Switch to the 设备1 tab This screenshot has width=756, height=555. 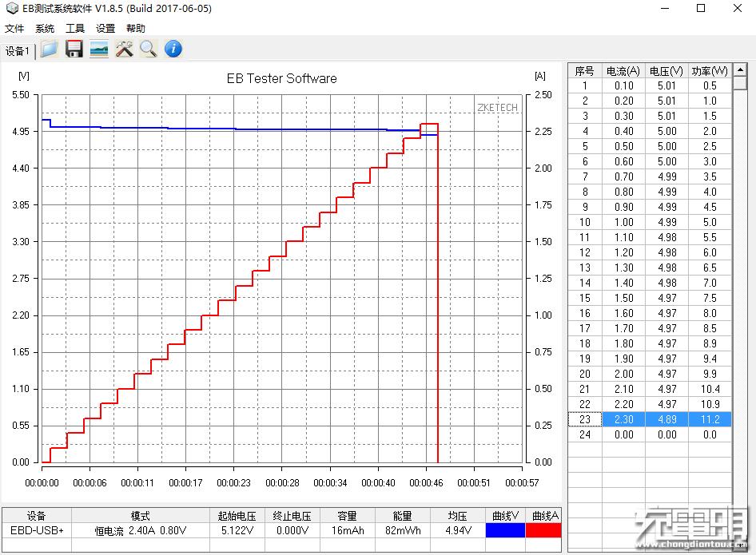[x=18, y=51]
